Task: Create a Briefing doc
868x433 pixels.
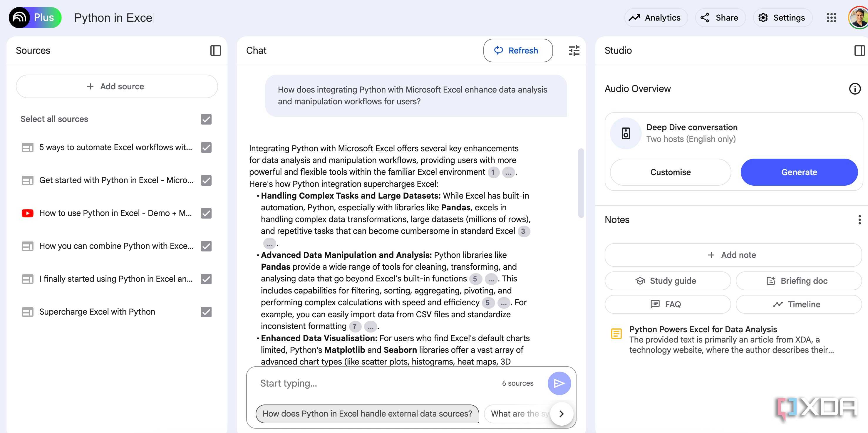Action: 798,281
